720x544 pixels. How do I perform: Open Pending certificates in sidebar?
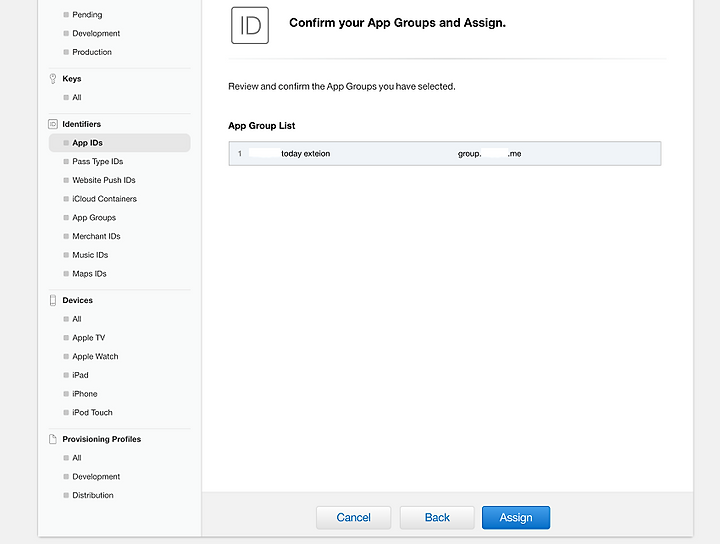(87, 15)
